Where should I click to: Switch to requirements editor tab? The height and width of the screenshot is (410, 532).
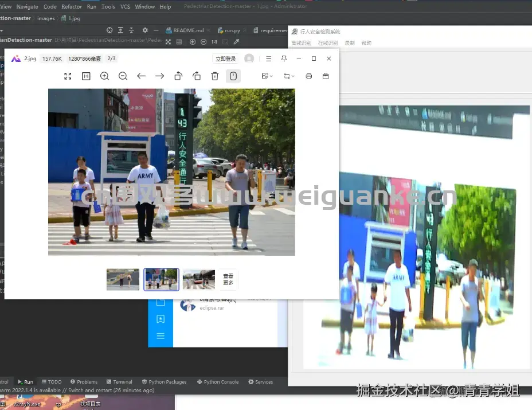pyautogui.click(x=271, y=30)
